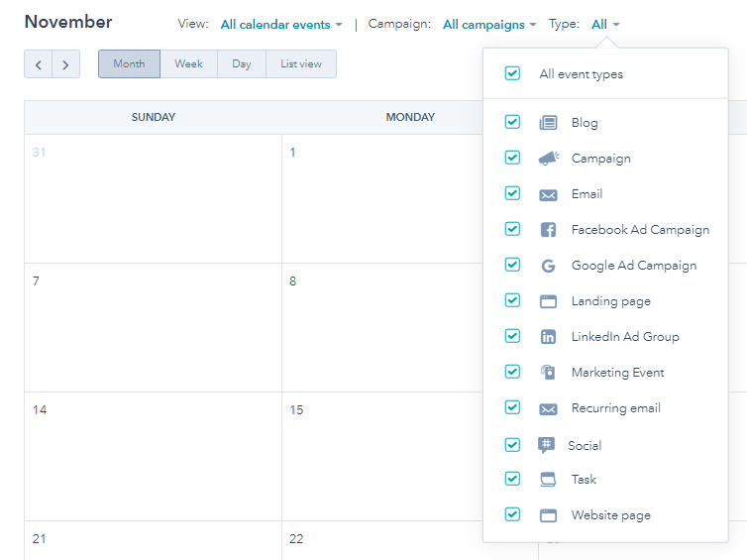Uncheck the All event types checkbox

[x=512, y=73]
